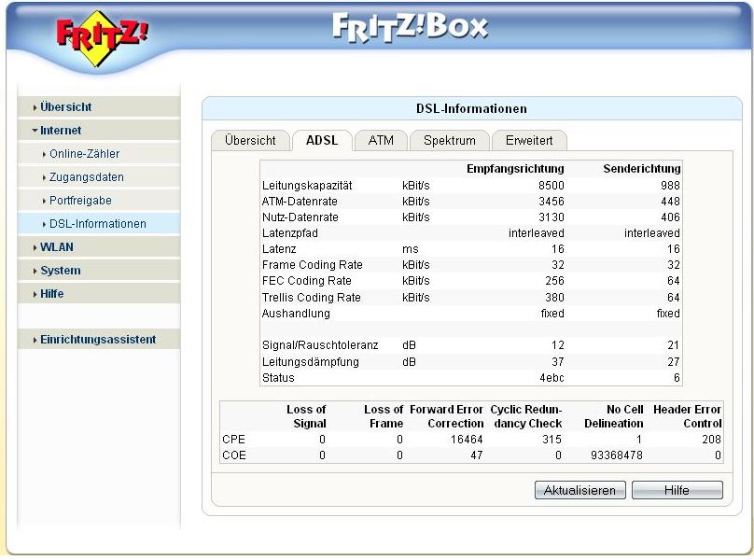754x560 pixels.
Task: Switch to the ATM tab
Action: 381,141
